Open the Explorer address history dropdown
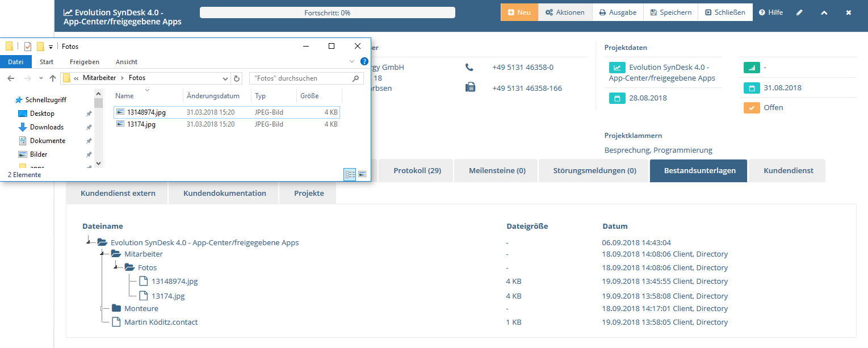The image size is (868, 348). [225, 78]
